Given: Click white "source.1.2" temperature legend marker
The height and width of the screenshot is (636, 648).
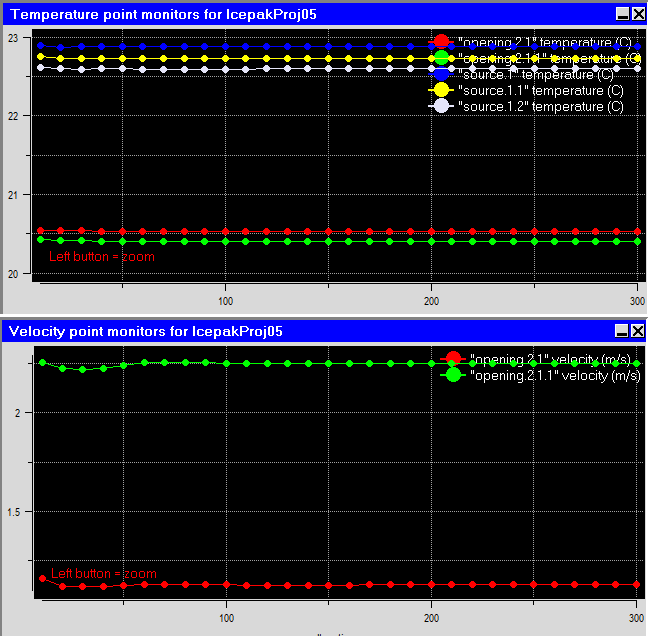Looking at the screenshot, I should click(441, 106).
